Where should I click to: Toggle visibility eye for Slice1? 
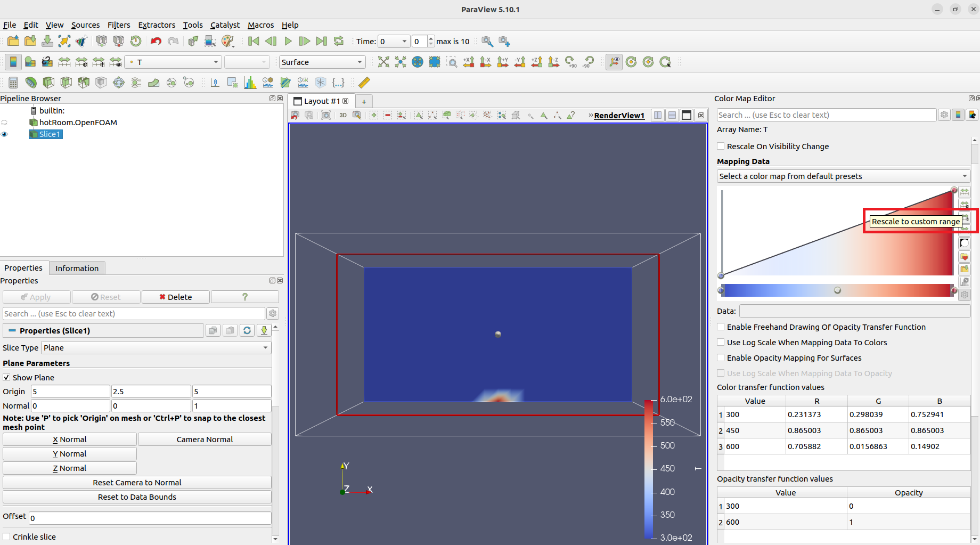pos(5,134)
